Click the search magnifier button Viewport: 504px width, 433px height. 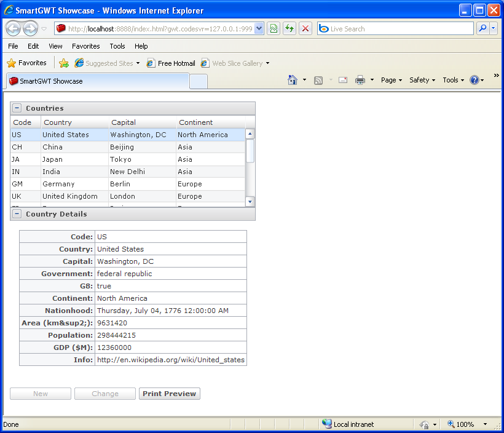pyautogui.click(x=482, y=29)
